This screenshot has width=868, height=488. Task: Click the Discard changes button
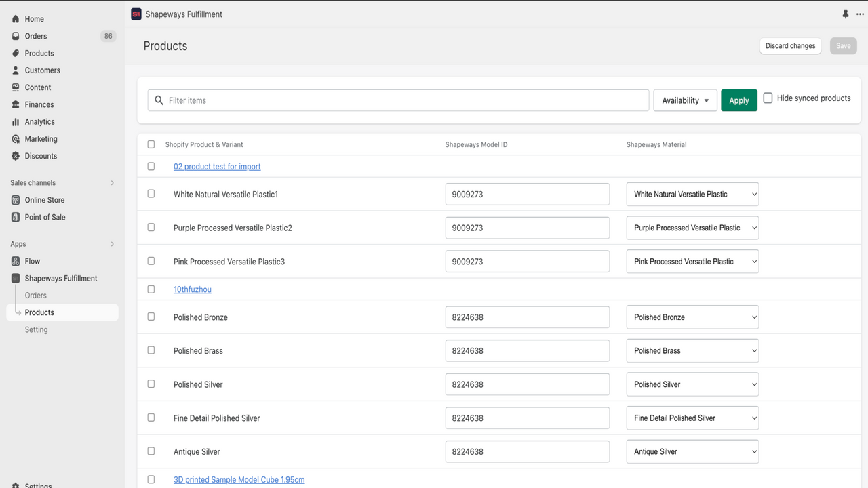point(790,45)
